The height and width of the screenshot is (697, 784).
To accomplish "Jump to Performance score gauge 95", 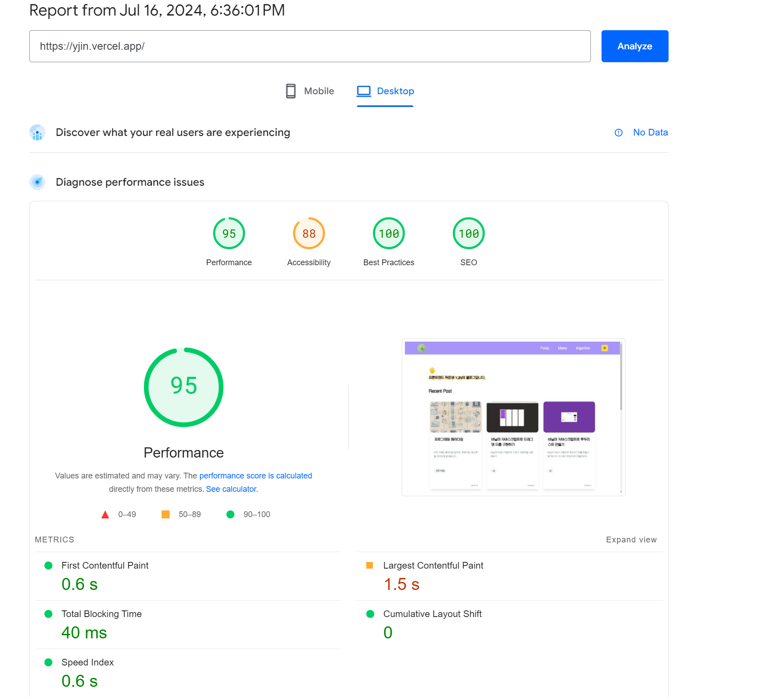I will click(229, 233).
